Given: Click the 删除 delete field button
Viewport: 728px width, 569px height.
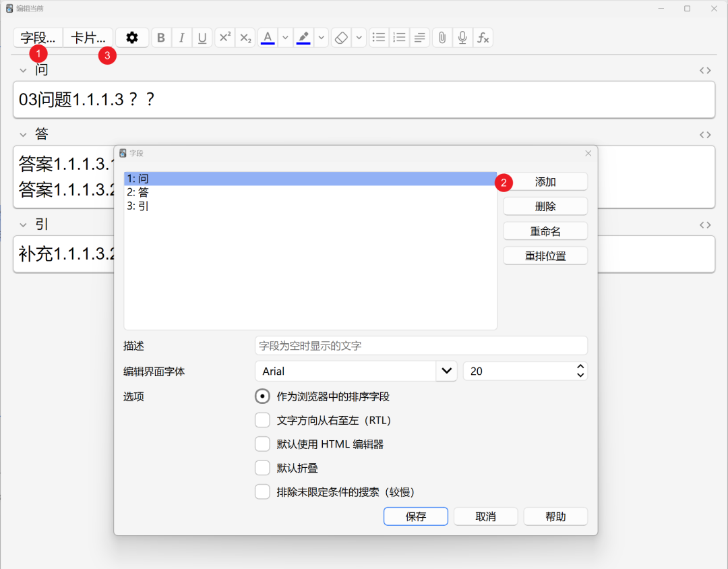Looking at the screenshot, I should point(545,206).
